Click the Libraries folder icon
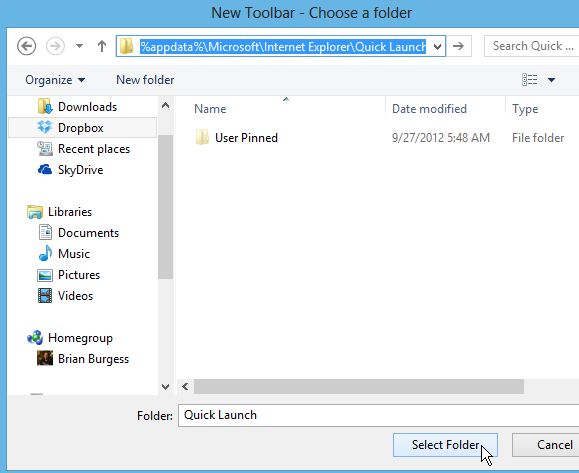This screenshot has height=473, width=579. tap(35, 212)
